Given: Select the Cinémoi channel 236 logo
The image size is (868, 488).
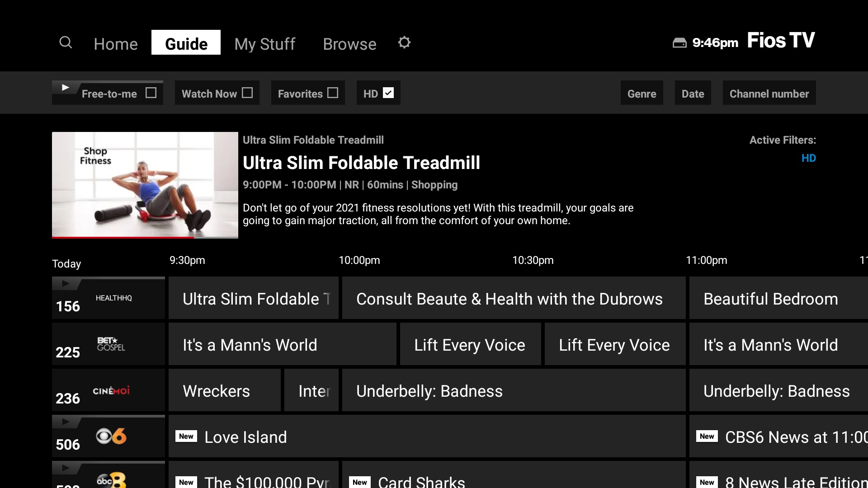Looking at the screenshot, I should pos(111,390).
